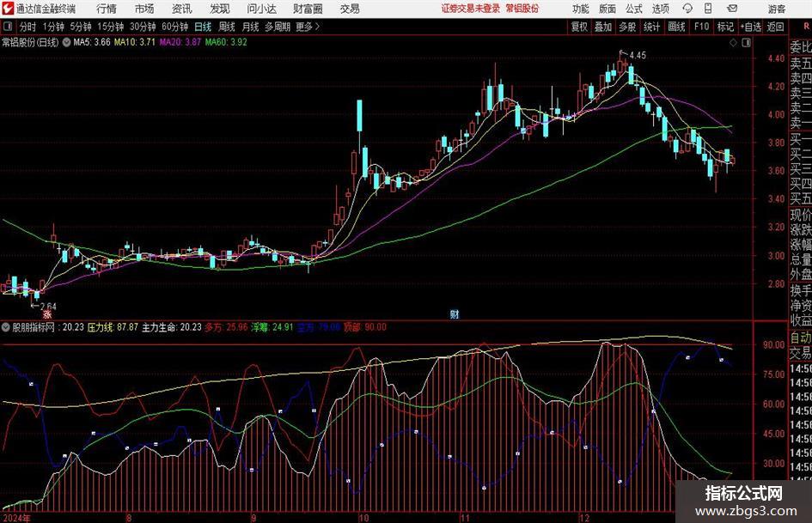The height and width of the screenshot is (523, 812).
Task: Open the mobile phone icon
Action: point(708,9)
